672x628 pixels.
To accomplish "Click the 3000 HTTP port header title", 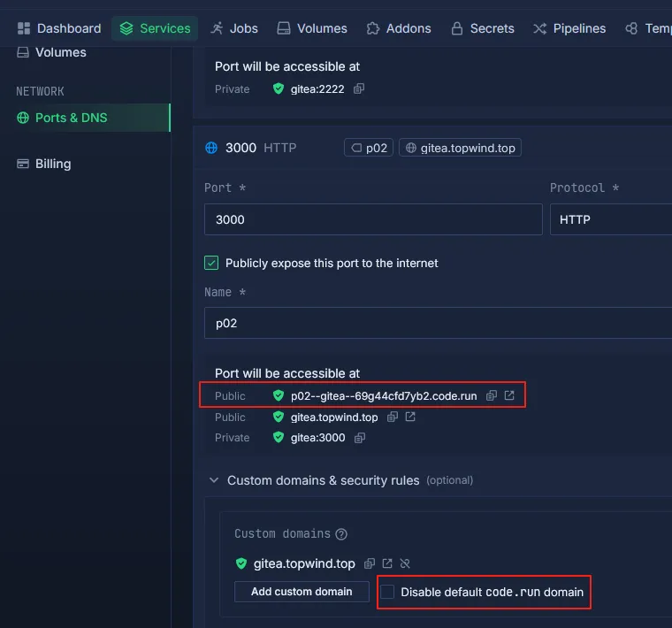I will click(x=261, y=148).
